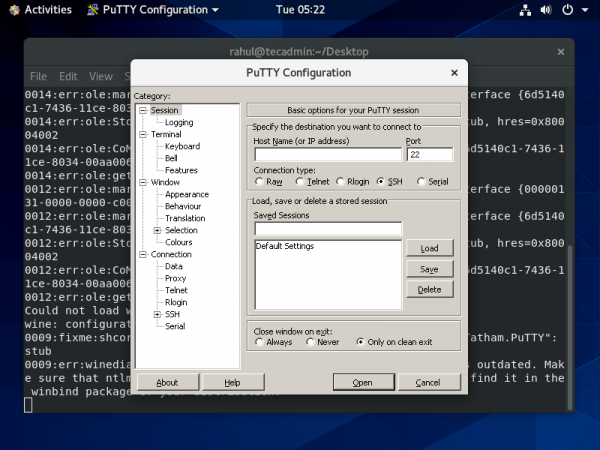Collapse the Connection category node

[143, 254]
